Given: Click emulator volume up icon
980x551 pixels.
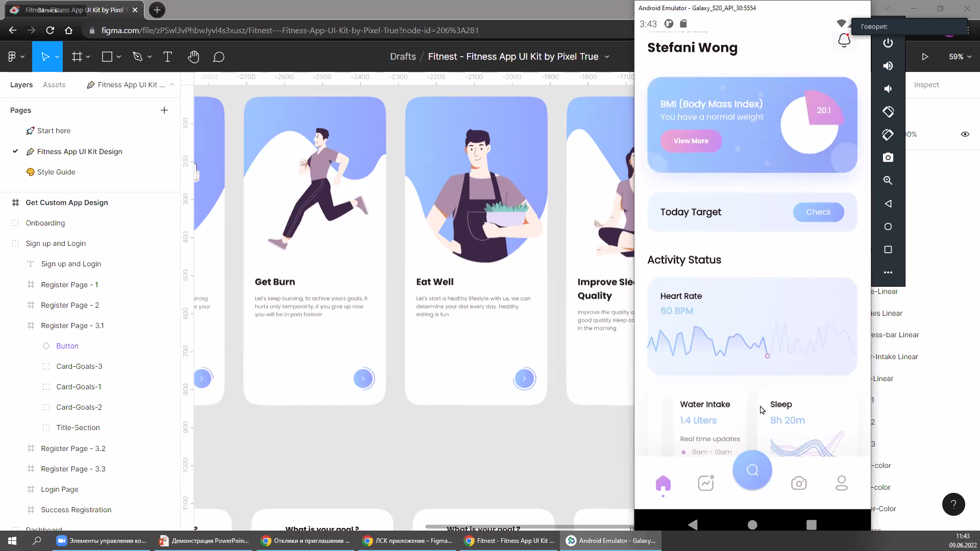Looking at the screenshot, I should (x=888, y=66).
